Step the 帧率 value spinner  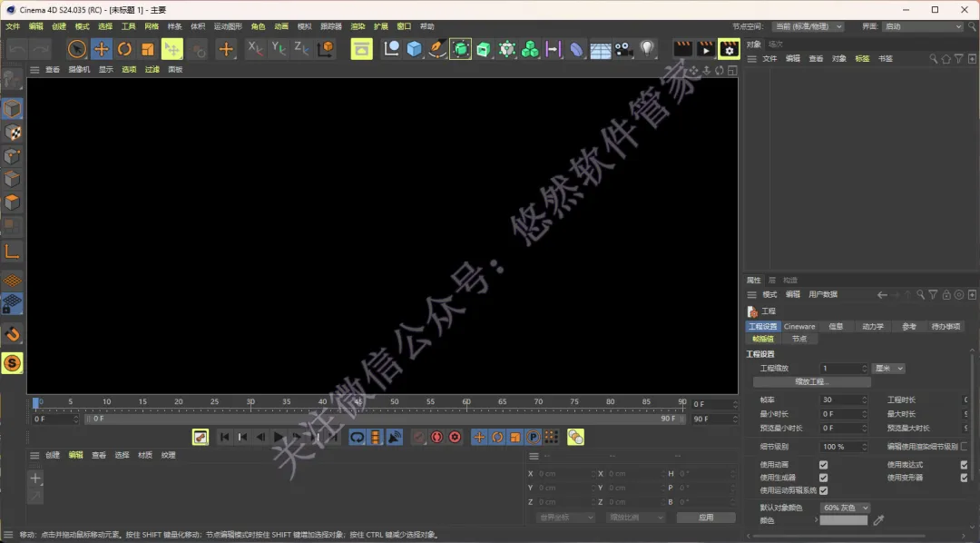[x=865, y=400]
